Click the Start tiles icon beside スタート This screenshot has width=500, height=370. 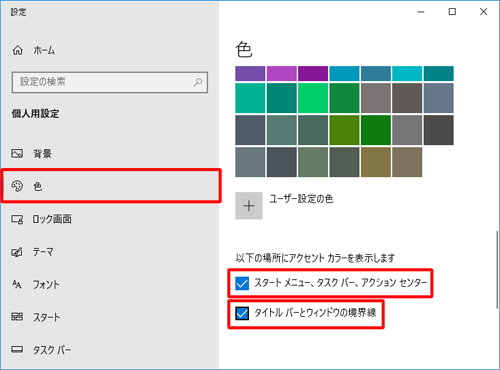(17, 317)
